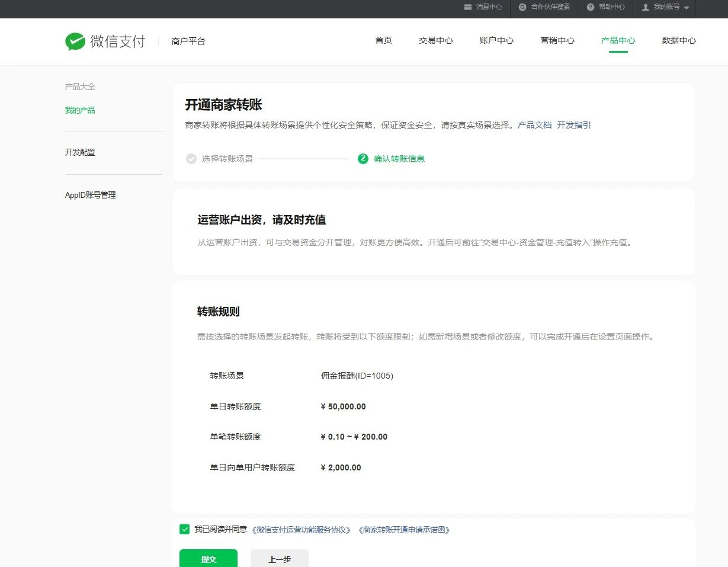
Task: Click the completed step checkmark icon
Action: [191, 159]
